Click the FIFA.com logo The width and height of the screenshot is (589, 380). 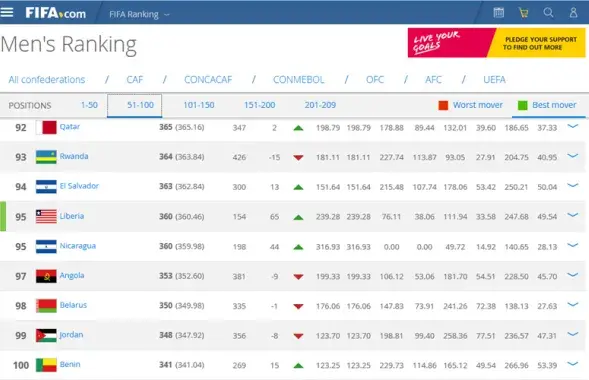click(x=56, y=14)
